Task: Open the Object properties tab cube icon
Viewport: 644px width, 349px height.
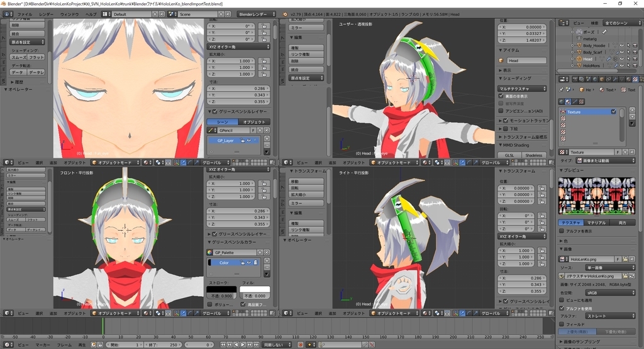Action: click(x=602, y=79)
